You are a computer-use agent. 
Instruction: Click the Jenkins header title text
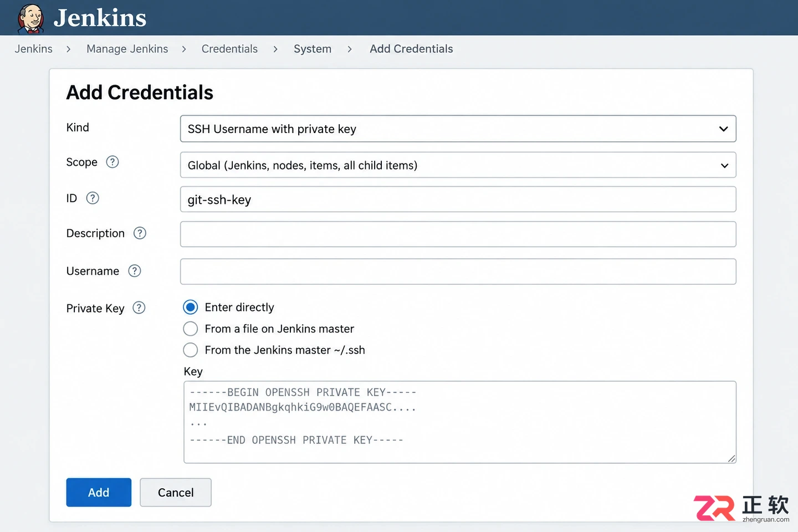coord(100,18)
